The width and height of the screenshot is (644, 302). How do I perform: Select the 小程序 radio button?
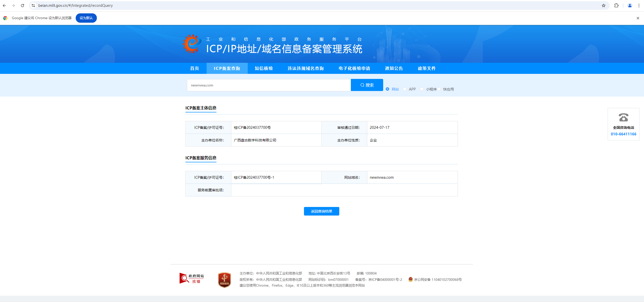pyautogui.click(x=422, y=89)
